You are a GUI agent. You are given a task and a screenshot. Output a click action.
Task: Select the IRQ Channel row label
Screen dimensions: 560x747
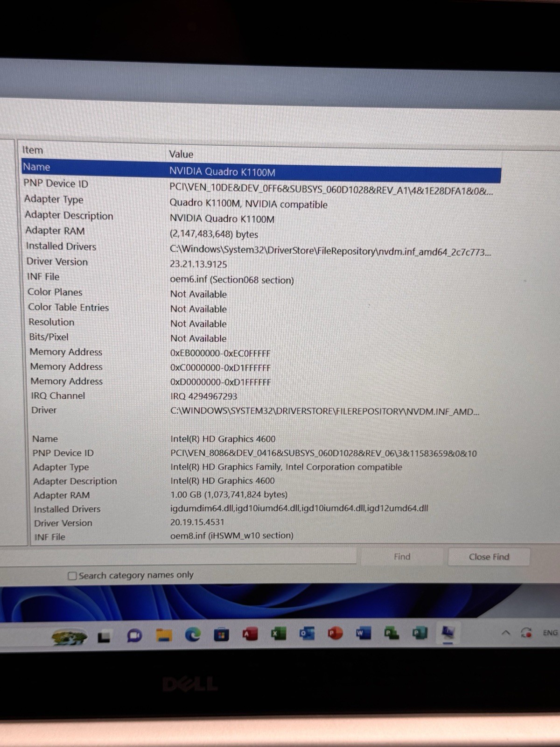pos(58,395)
